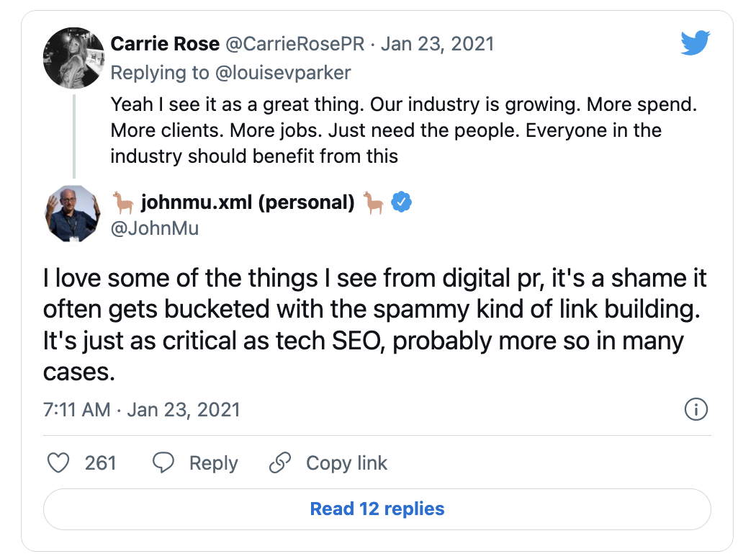Click the 261 likes count
The height and width of the screenshot is (559, 756).
(x=100, y=462)
